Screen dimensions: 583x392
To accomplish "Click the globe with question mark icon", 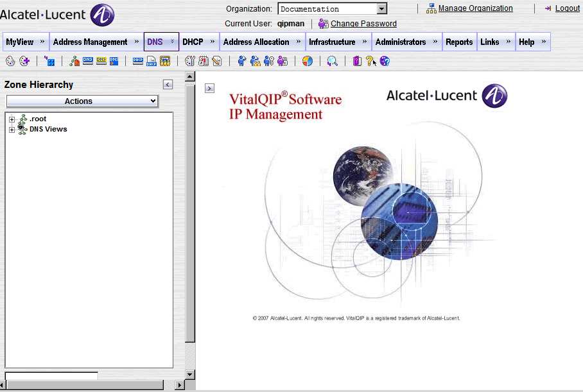I will click(x=385, y=61).
